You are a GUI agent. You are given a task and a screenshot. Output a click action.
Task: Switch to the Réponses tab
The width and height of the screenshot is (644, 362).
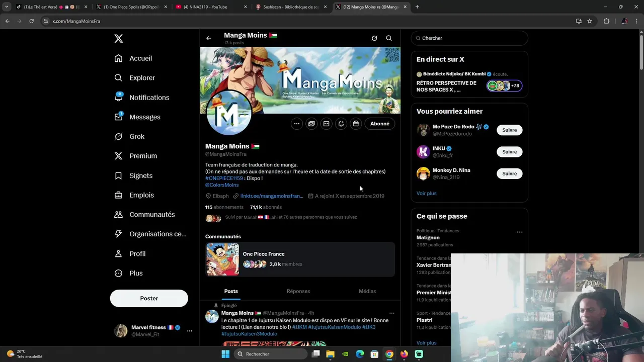(298, 291)
